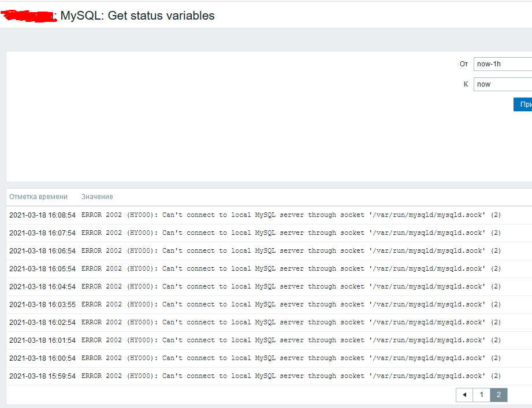Click the previous page arrow in pagination
The width and height of the screenshot is (532, 408).
coord(464,395)
